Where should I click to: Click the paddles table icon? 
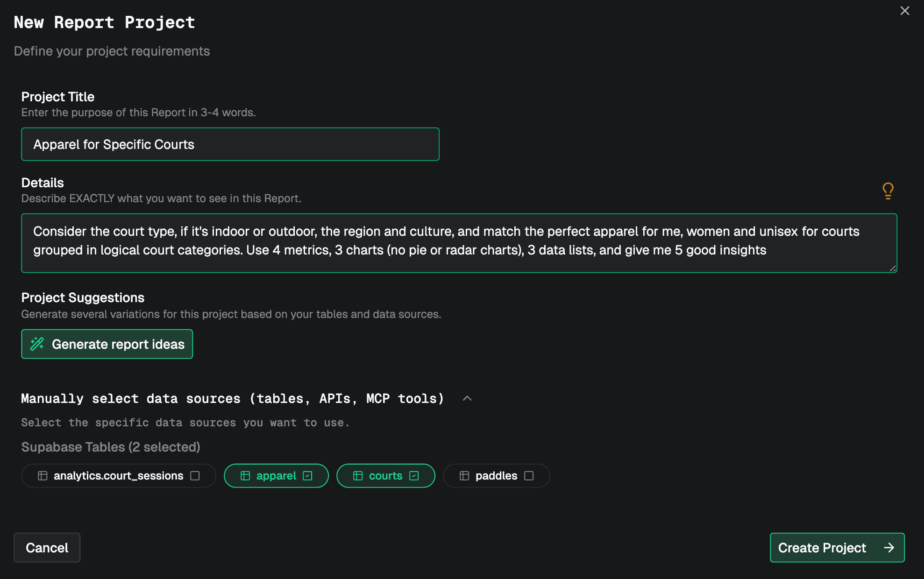pyautogui.click(x=464, y=476)
